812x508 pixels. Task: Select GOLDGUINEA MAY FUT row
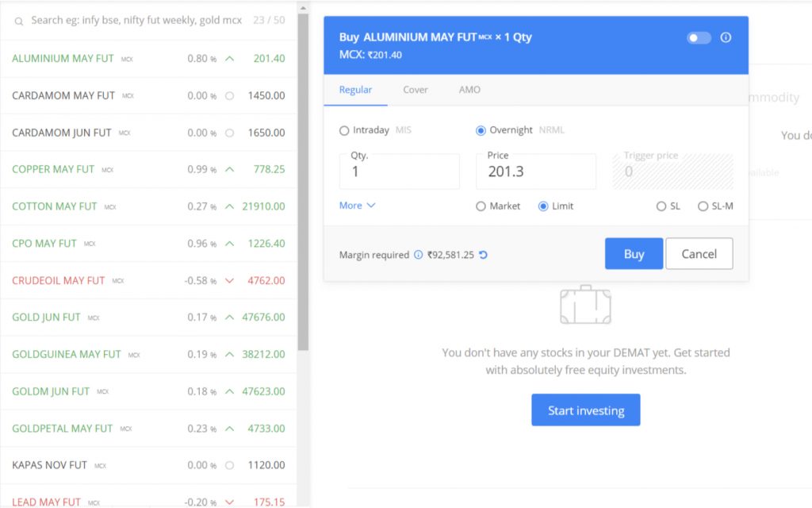[148, 355]
